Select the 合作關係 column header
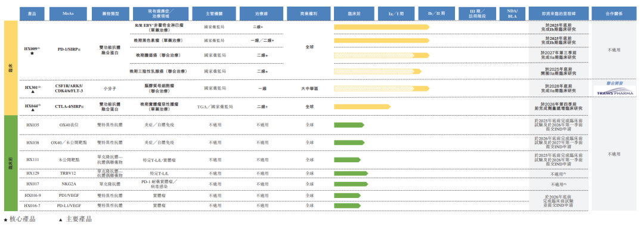The height and width of the screenshot is (226, 644). (x=614, y=14)
